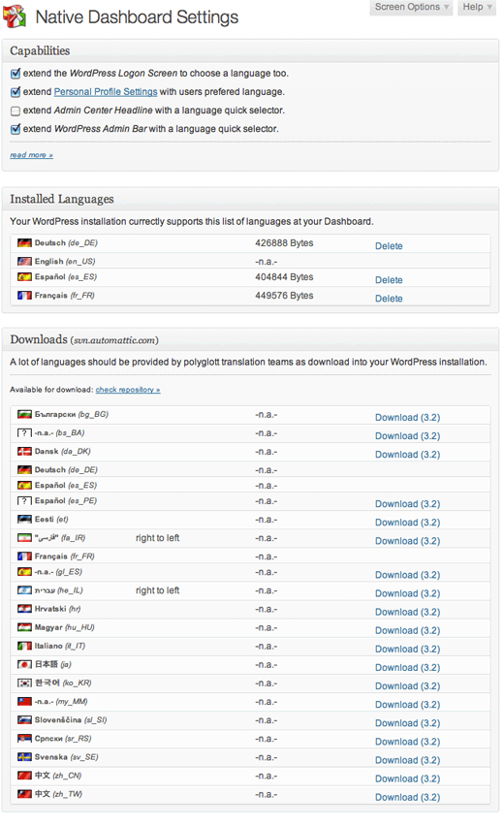Click the 426888 Bytes size value
This screenshot has width=504, height=826.
pyautogui.click(x=284, y=242)
